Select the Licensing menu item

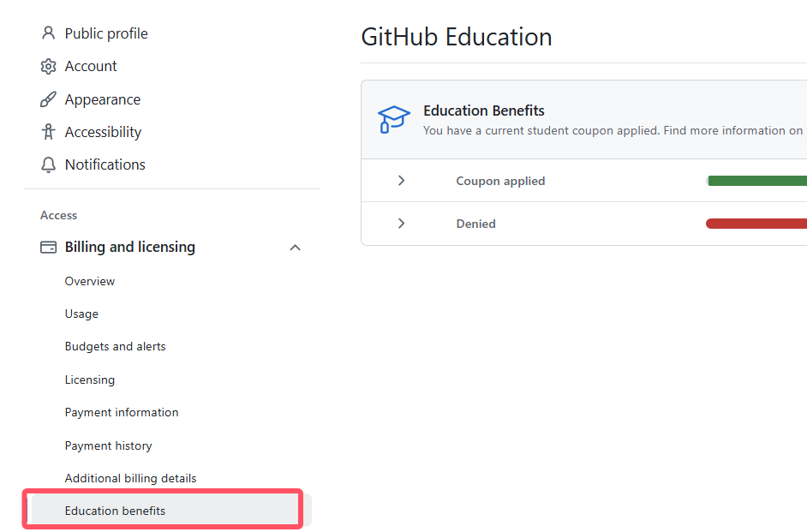90,380
